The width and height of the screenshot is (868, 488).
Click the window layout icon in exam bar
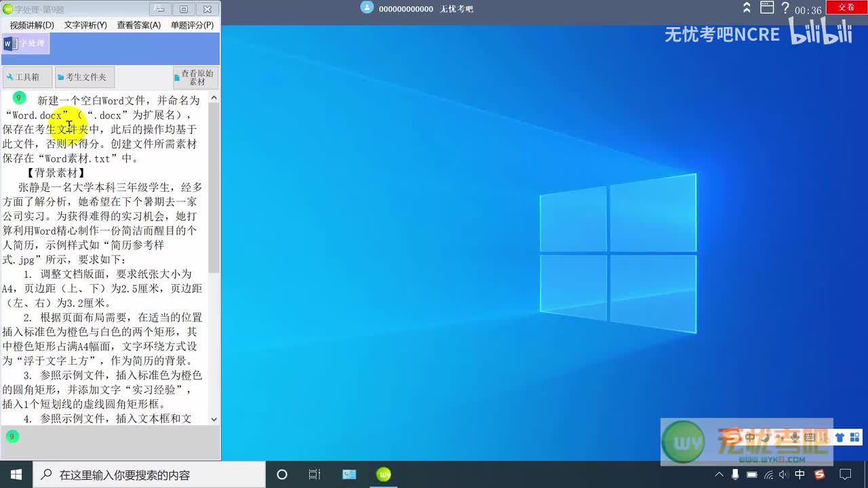(x=767, y=7)
